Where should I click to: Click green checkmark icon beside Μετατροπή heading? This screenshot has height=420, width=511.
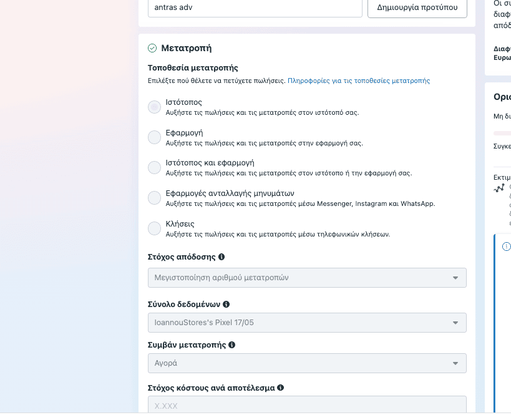(152, 48)
